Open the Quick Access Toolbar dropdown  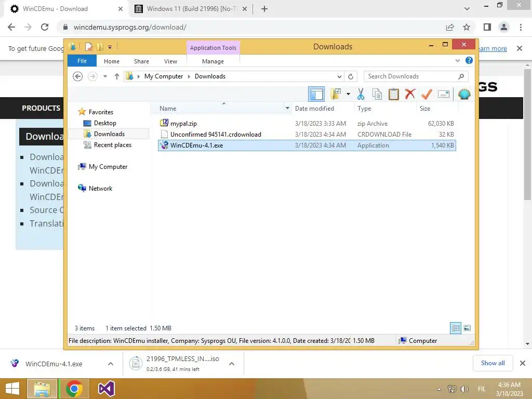click(110, 47)
